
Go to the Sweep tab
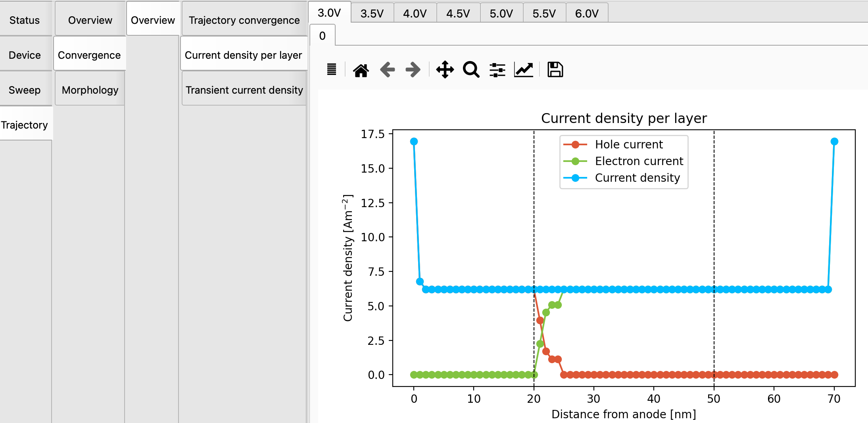tap(25, 90)
